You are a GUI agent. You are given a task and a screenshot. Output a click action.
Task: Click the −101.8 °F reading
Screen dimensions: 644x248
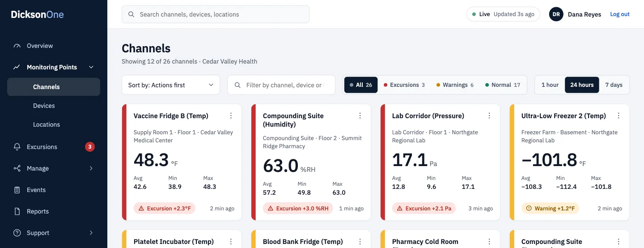554,160
